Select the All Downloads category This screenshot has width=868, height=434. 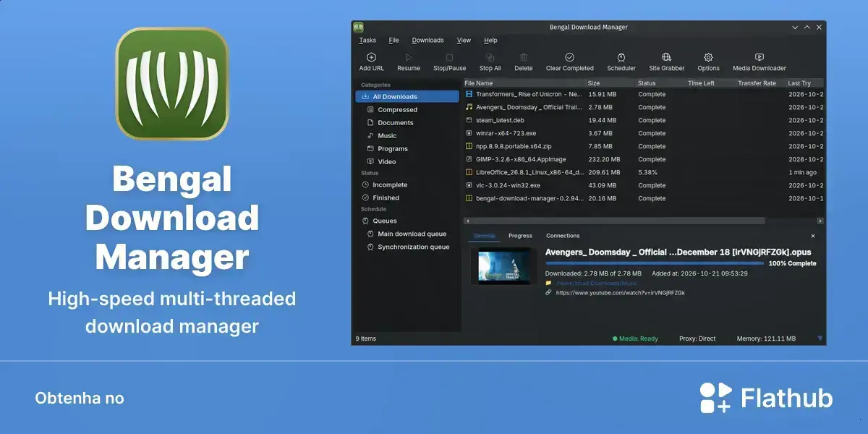pyautogui.click(x=407, y=96)
